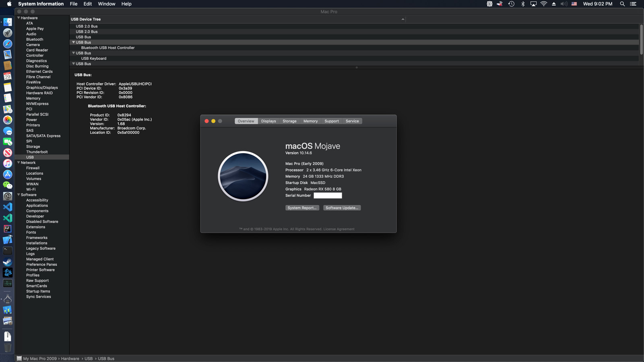Image resolution: width=644 pixels, height=362 pixels.
Task: Collapse the Network section triangle
Action: pos(19,162)
